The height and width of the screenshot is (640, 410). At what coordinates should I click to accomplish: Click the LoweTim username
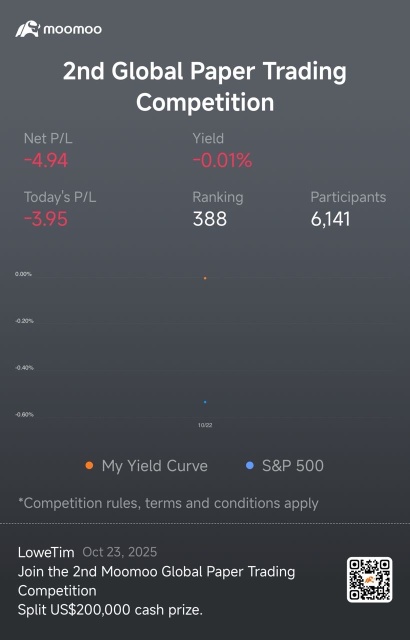(46, 552)
